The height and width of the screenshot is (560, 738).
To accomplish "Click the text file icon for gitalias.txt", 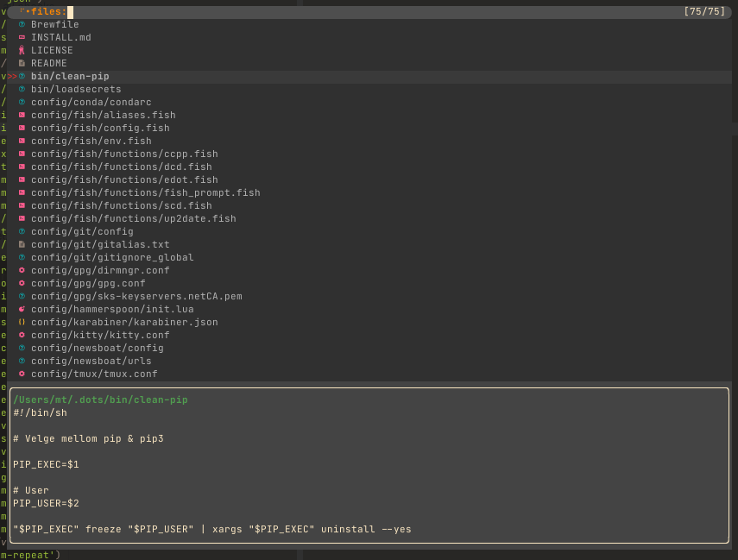I will pyautogui.click(x=22, y=244).
